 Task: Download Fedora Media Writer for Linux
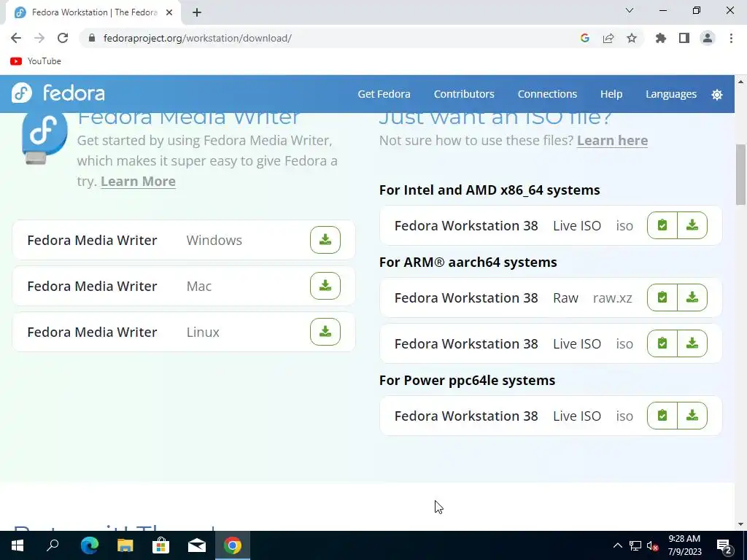pos(325,332)
